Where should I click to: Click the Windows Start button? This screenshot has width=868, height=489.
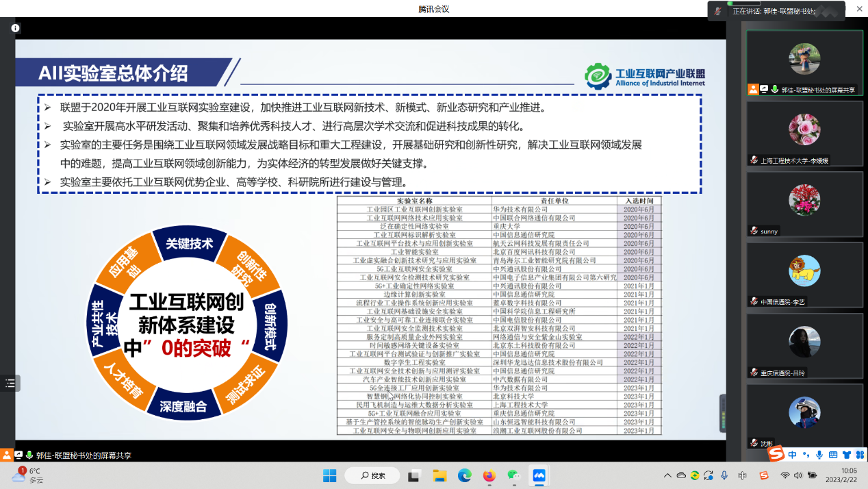(329, 475)
